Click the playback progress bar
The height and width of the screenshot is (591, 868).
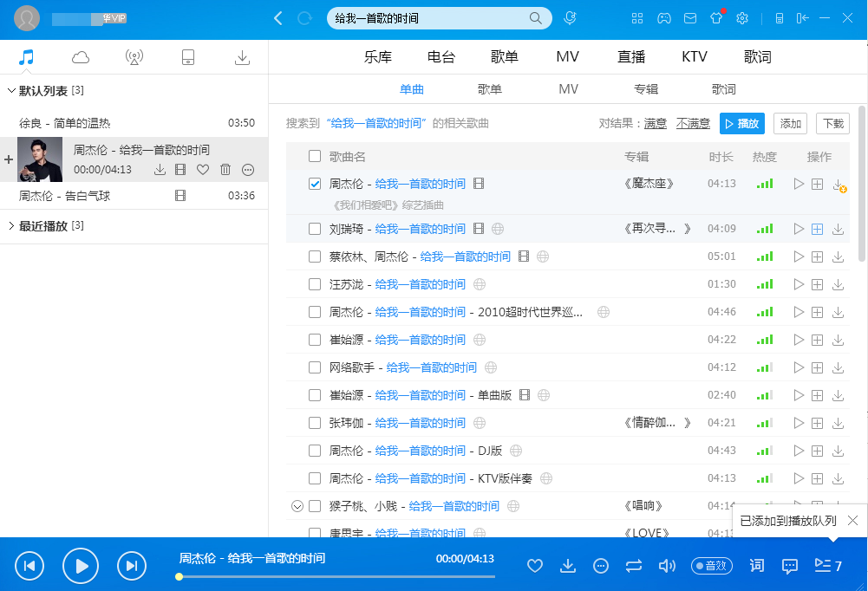(336, 576)
